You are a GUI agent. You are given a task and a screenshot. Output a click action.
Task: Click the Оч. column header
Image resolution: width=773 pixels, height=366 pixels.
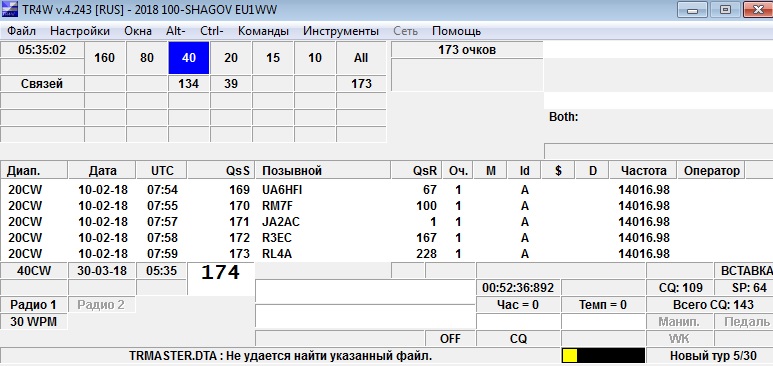(x=457, y=171)
